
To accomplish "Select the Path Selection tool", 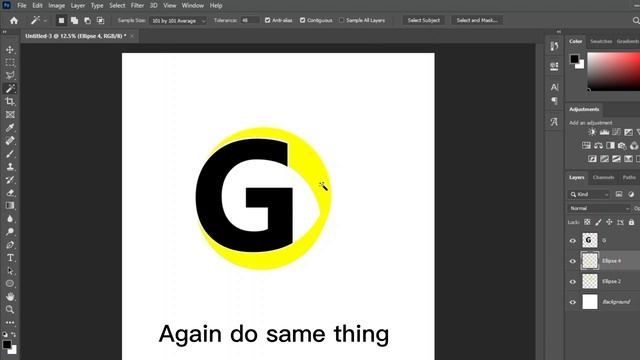I will (10, 271).
